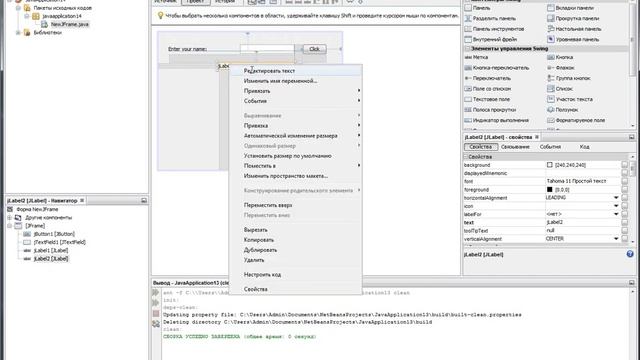
Task: Click the Click button in form designer
Action: click(314, 49)
